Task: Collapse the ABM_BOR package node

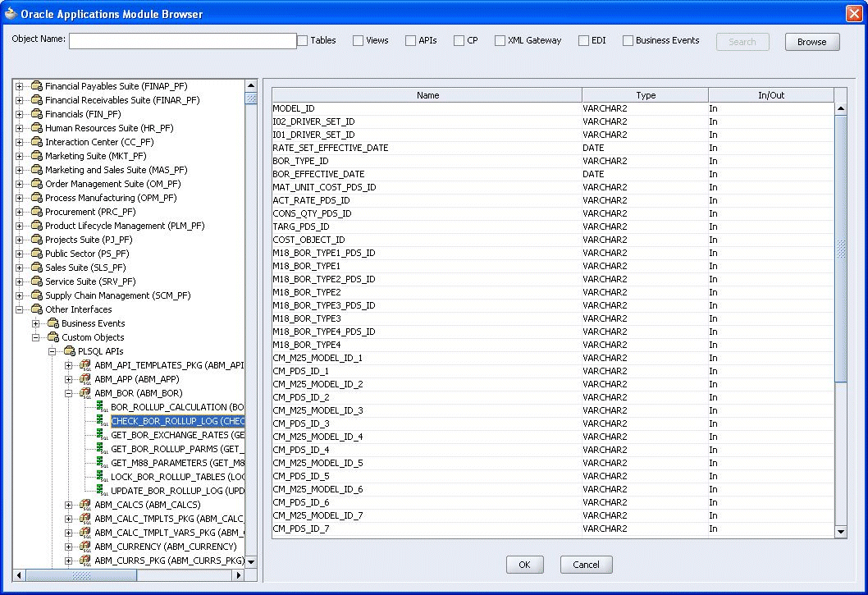Action: point(68,393)
